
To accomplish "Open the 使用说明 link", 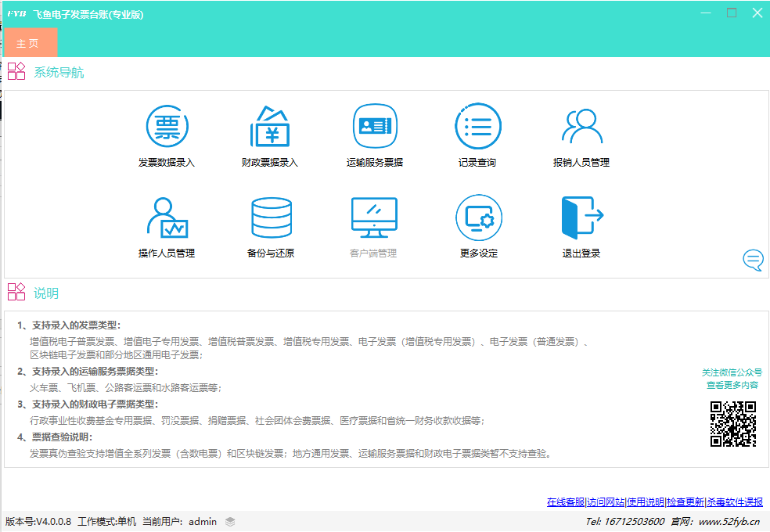I will [646, 502].
